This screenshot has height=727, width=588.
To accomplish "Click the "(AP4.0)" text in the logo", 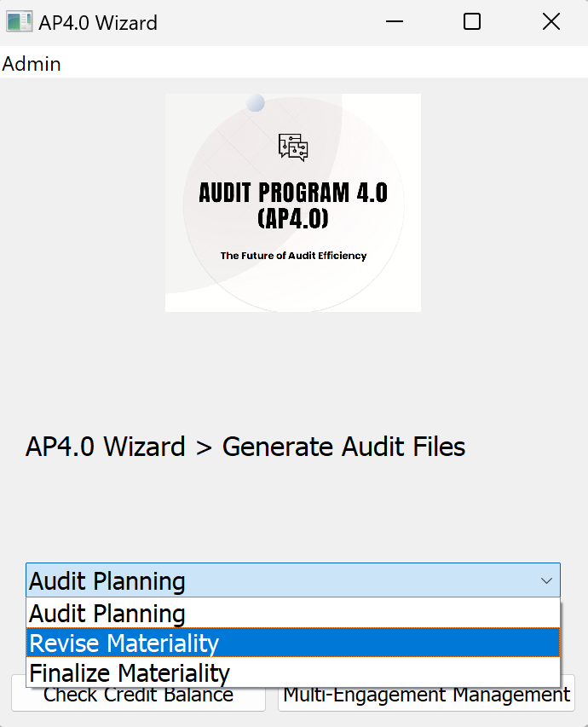I will click(x=292, y=219).
